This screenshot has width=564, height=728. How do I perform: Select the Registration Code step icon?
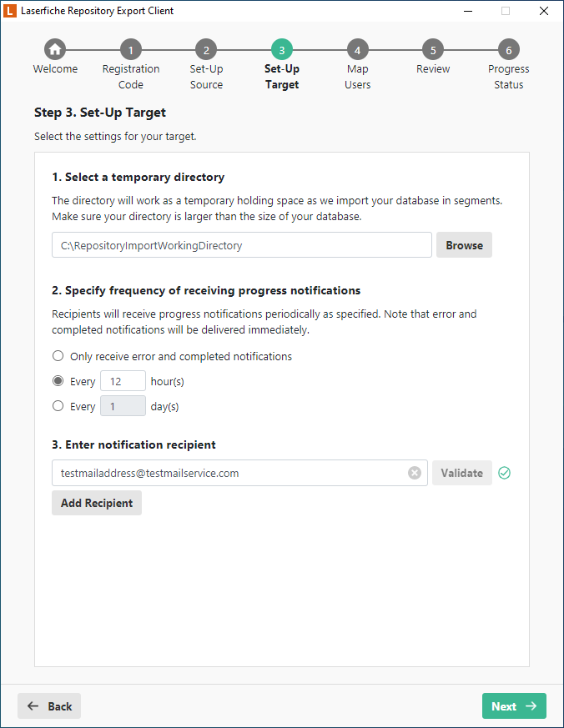tap(130, 49)
